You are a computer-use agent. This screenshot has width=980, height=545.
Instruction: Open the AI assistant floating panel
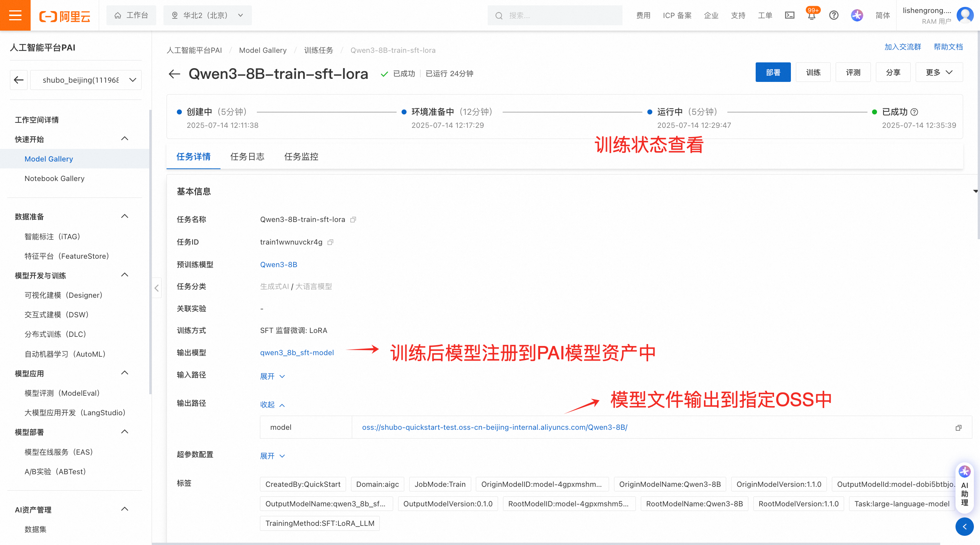coord(965,490)
